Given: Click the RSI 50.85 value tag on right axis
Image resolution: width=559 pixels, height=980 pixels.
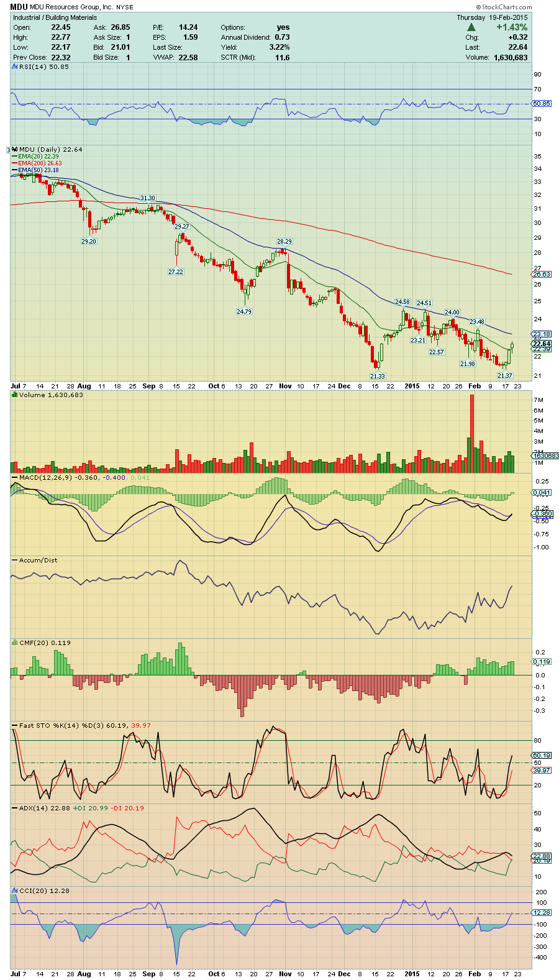Looking at the screenshot, I should [x=542, y=103].
